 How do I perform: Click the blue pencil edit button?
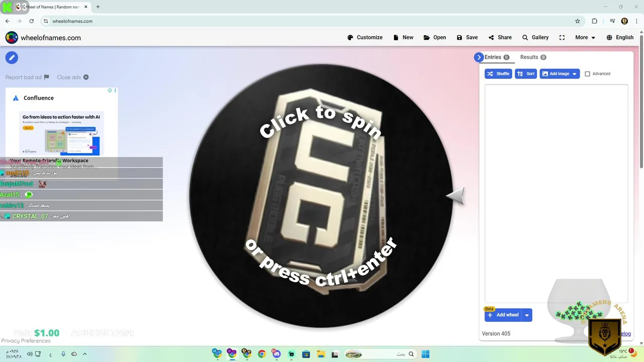[12, 57]
